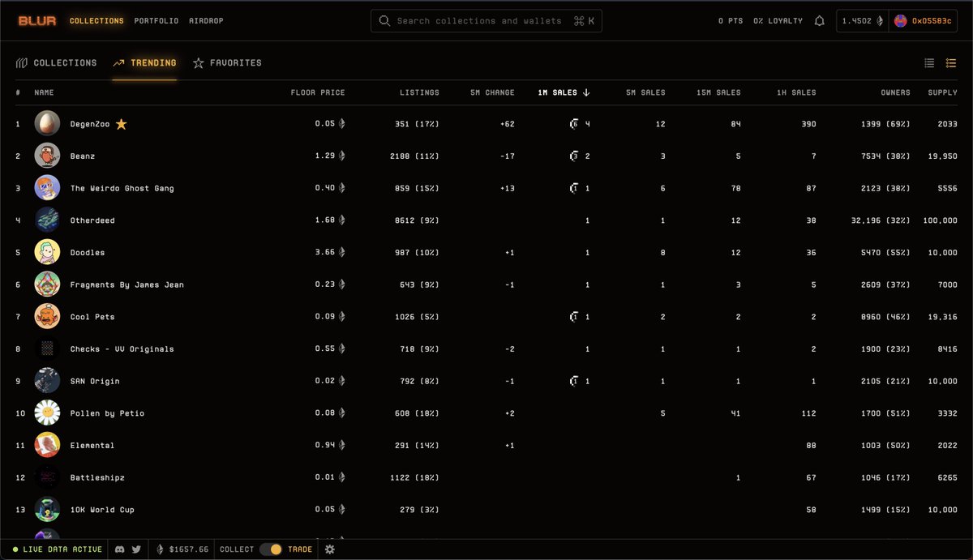Screen dimensions: 973x560
Task: Open The Weirdo Ghost Gang collection
Action: pos(122,188)
